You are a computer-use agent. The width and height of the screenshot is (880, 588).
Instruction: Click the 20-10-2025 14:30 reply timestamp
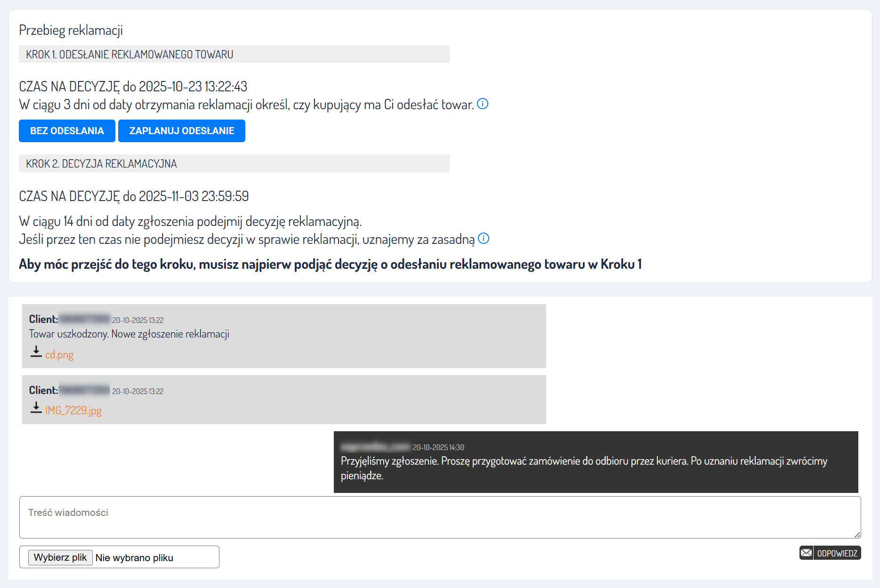[x=438, y=447]
